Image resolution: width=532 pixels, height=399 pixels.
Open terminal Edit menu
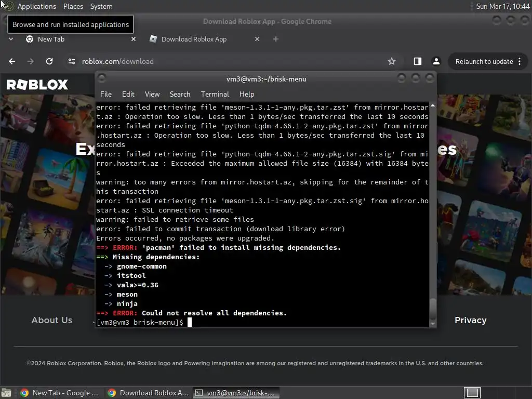tap(128, 95)
